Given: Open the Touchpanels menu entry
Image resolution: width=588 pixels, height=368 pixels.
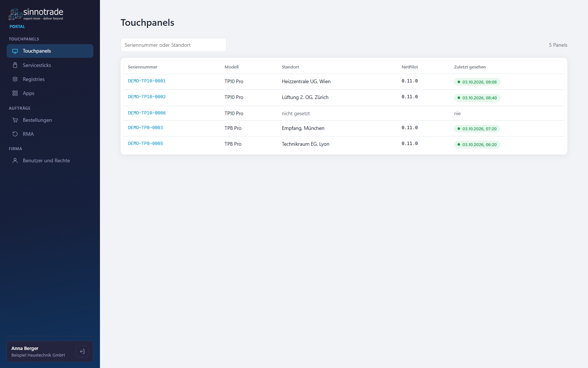Looking at the screenshot, I should click(x=50, y=51).
